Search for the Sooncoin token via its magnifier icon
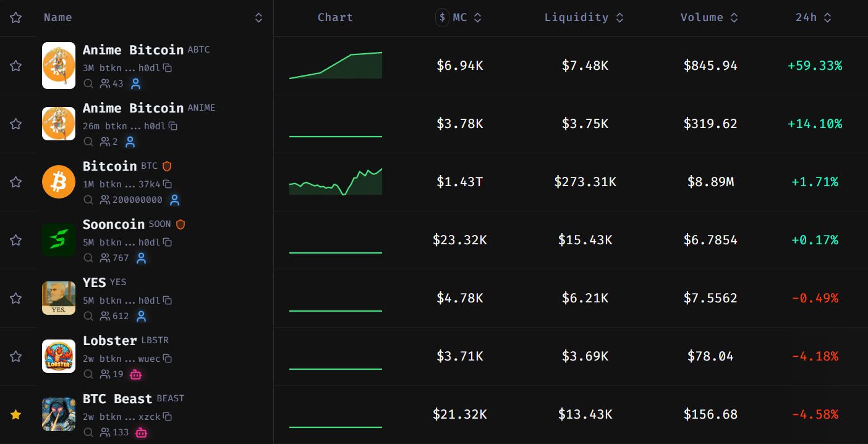The image size is (868, 444). click(x=88, y=258)
